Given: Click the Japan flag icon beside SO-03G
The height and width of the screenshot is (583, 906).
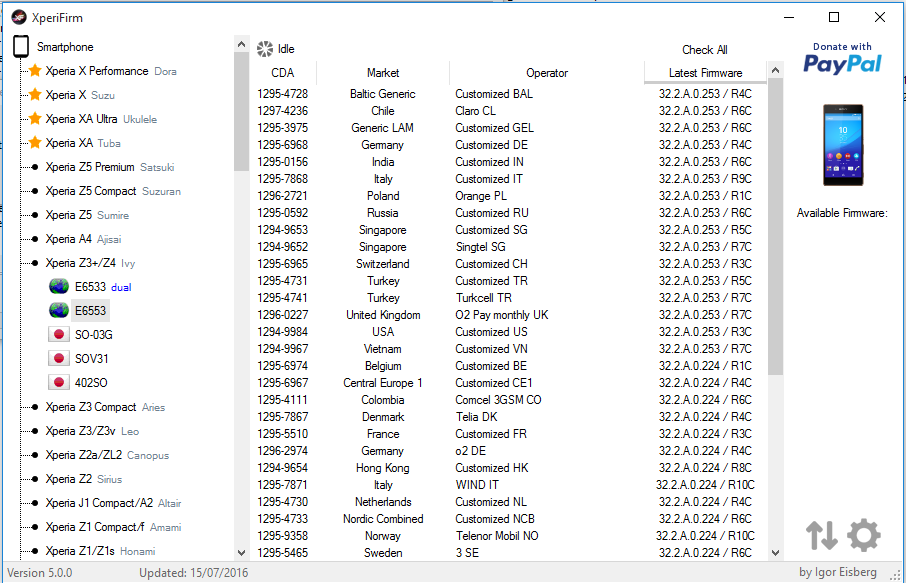Looking at the screenshot, I should 58,335.
